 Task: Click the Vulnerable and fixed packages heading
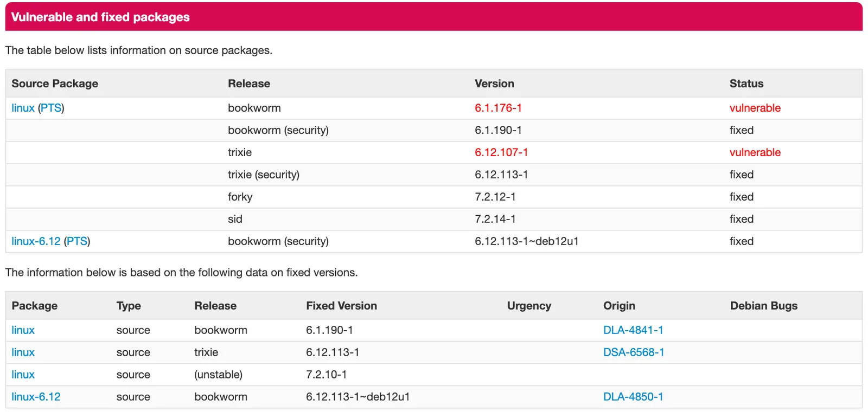click(100, 17)
